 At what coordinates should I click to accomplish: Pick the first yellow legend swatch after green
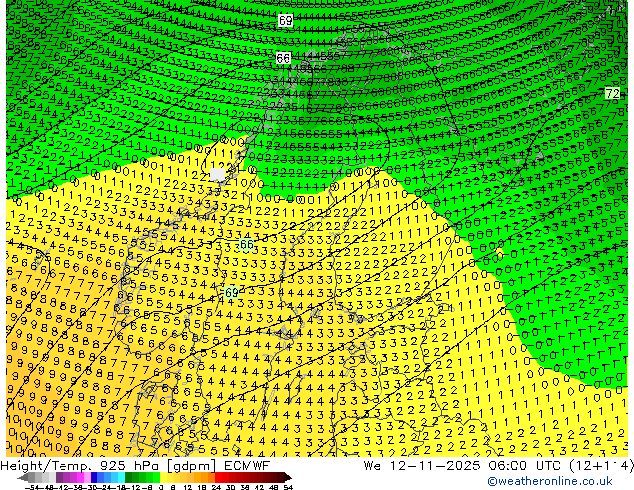[x=163, y=477]
